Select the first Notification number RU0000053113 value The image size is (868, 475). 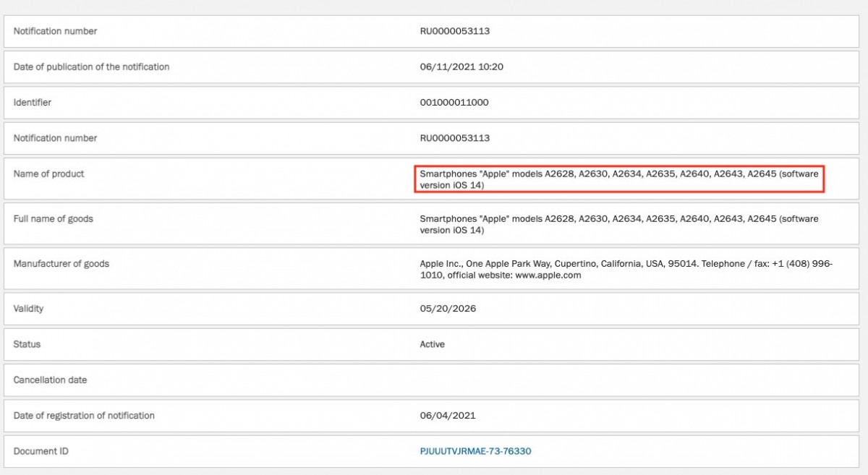pyautogui.click(x=460, y=31)
